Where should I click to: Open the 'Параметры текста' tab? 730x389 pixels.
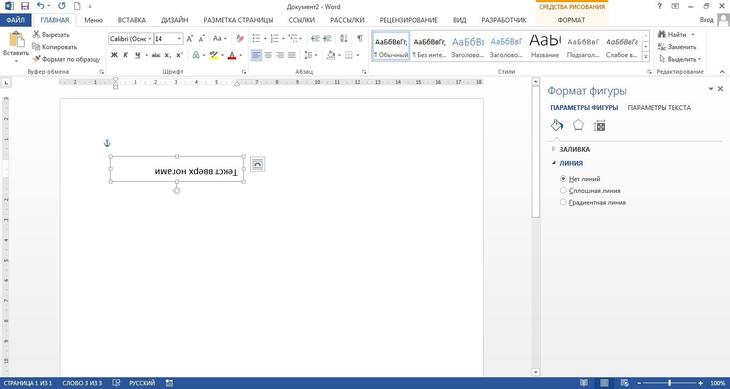click(659, 107)
